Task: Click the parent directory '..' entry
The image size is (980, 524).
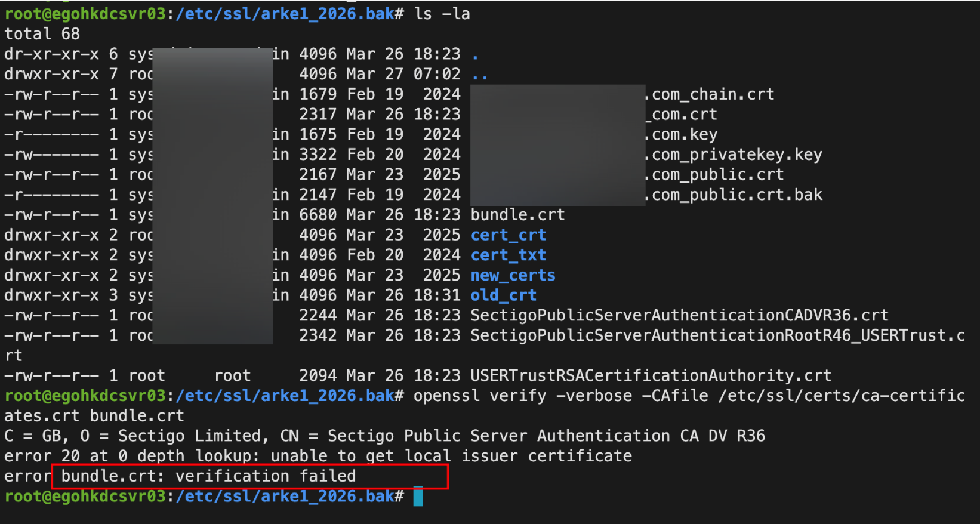Action: click(479, 75)
